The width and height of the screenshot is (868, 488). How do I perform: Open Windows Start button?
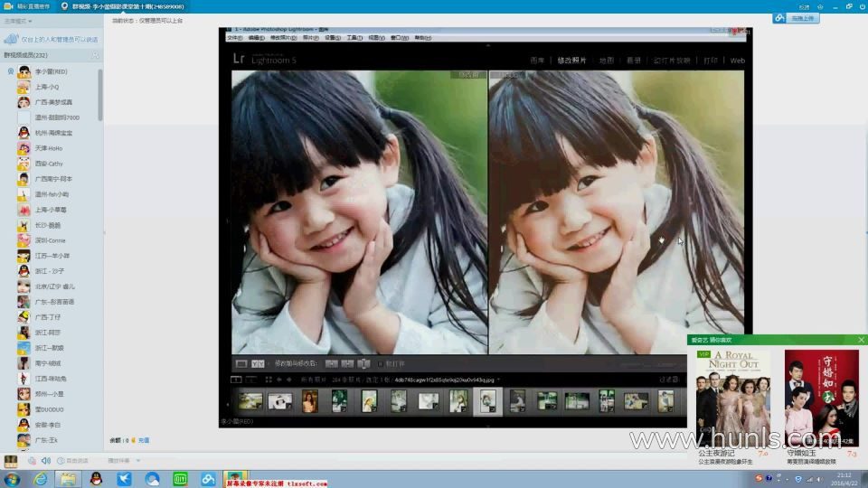click(12, 479)
